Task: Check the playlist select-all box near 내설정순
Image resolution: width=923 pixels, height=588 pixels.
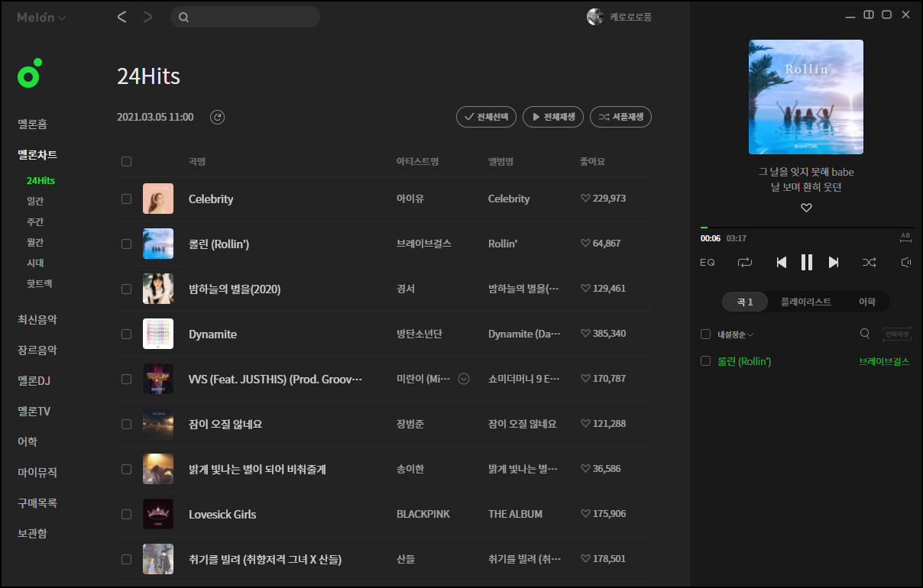Action: (x=705, y=334)
